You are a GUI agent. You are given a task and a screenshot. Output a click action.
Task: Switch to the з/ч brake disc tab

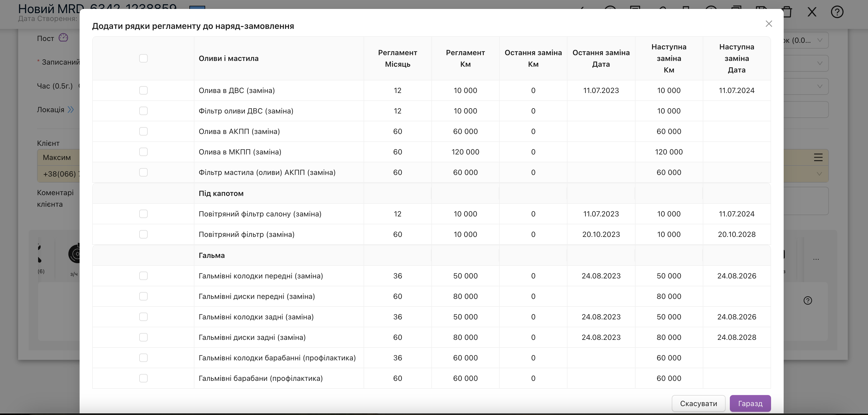(74, 260)
